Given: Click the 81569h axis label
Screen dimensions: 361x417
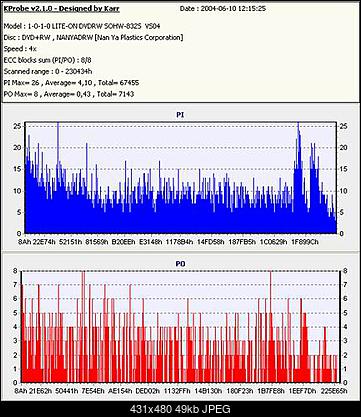Looking at the screenshot, I should 97,242.
